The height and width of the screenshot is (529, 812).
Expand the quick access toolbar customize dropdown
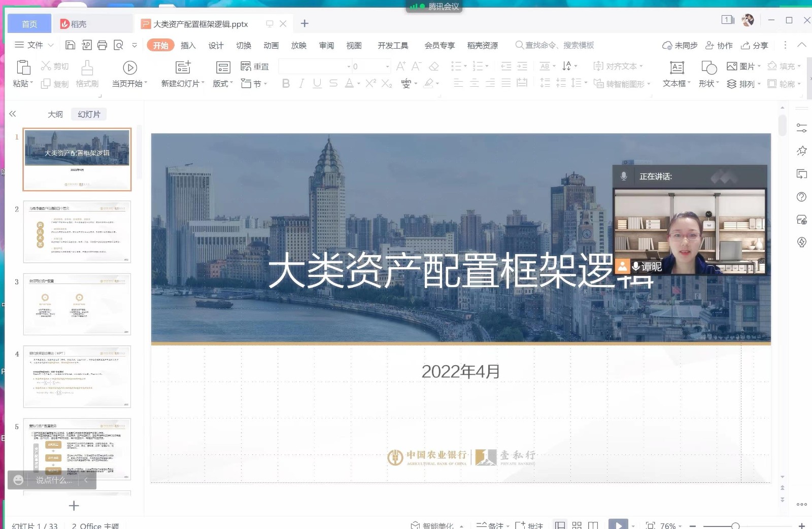pos(134,45)
